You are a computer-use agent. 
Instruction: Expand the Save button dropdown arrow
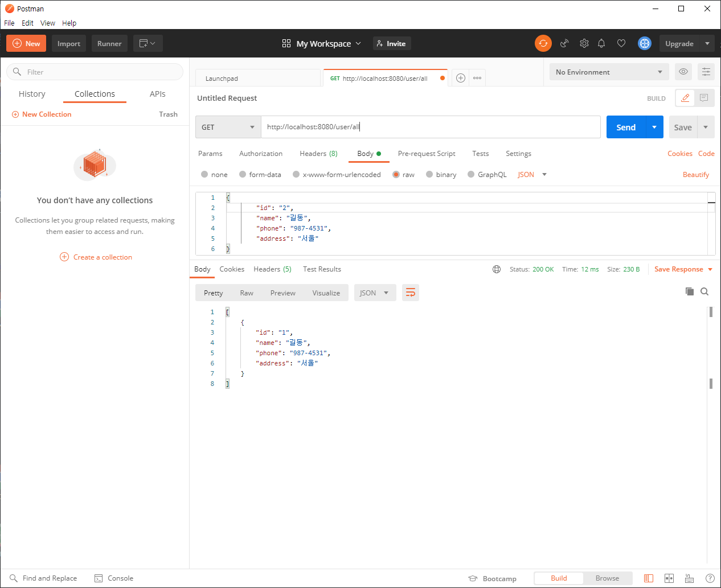point(706,127)
